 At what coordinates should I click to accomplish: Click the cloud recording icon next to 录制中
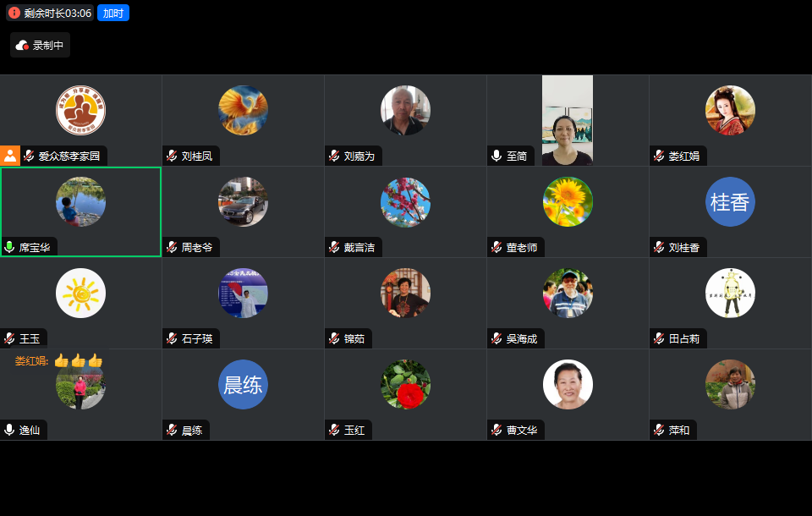[x=22, y=46]
